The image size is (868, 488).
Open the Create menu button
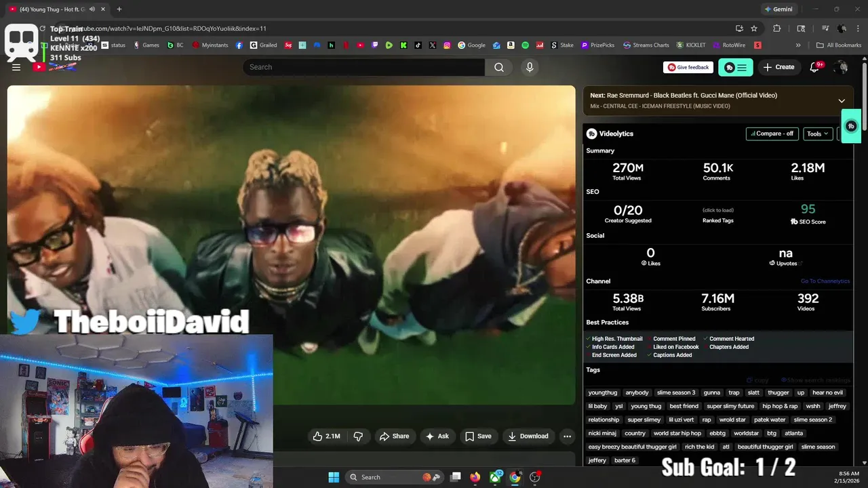pos(778,67)
